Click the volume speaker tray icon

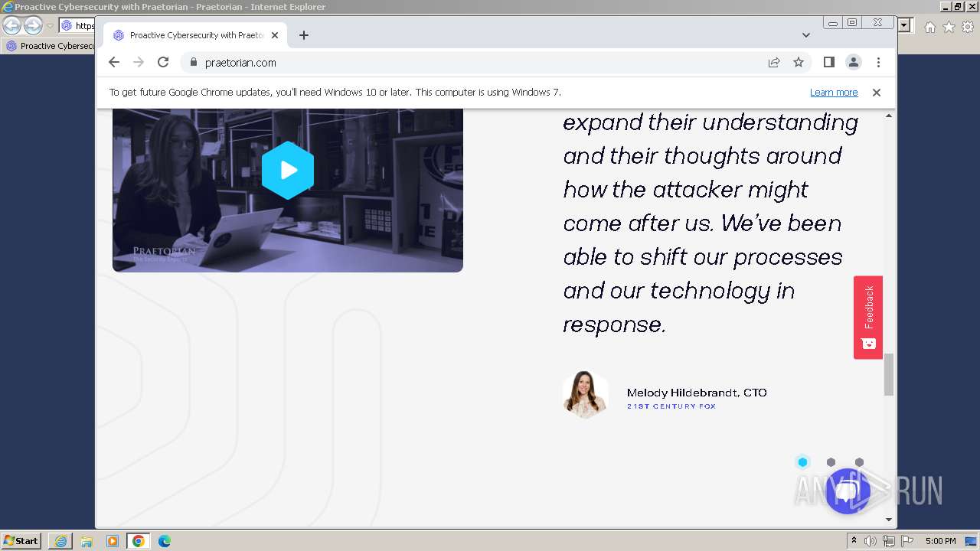coord(871,541)
